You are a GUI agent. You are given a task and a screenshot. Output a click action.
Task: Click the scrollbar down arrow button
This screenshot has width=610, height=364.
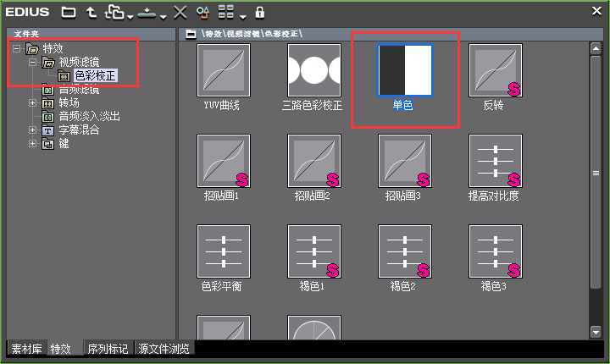tap(596, 332)
